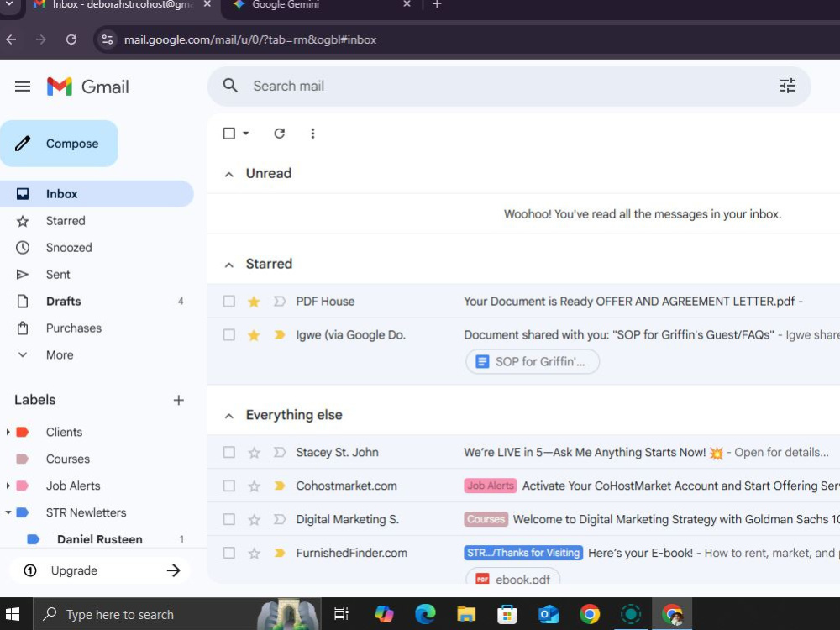Open Microsoft Edge from taskbar
The image size is (840, 630).
tap(425, 614)
